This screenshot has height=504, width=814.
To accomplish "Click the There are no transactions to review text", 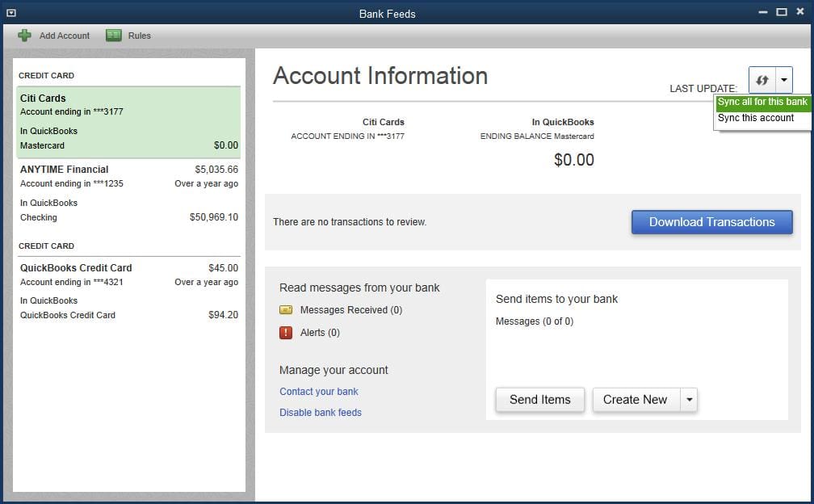I will click(x=350, y=222).
